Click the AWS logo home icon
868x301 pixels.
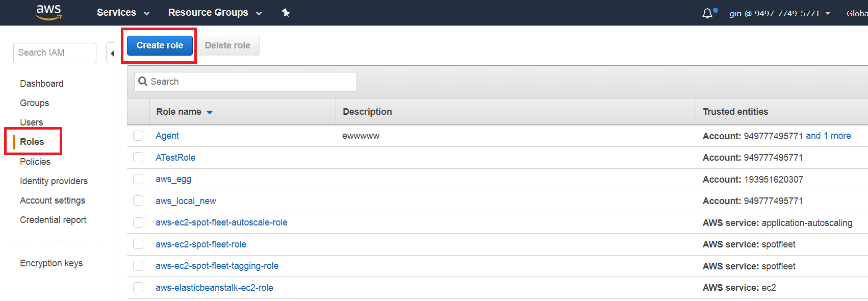click(x=49, y=12)
